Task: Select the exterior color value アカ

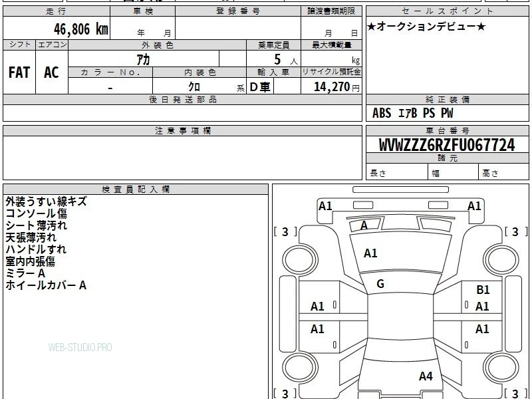Action: click(143, 59)
